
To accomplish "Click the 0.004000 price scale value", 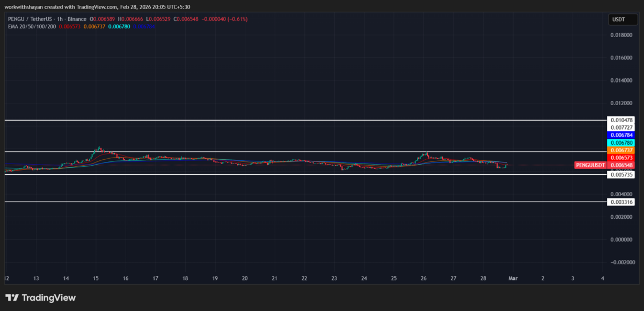I will click(x=621, y=194).
